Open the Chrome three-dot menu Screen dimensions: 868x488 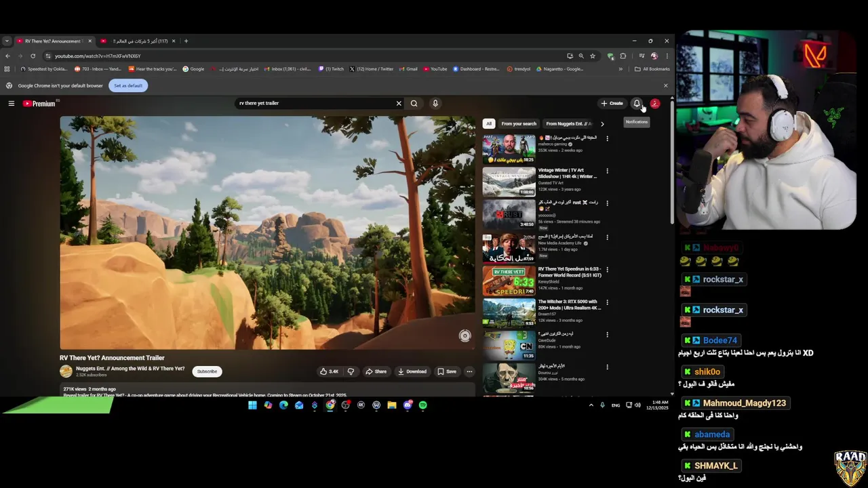click(x=667, y=56)
